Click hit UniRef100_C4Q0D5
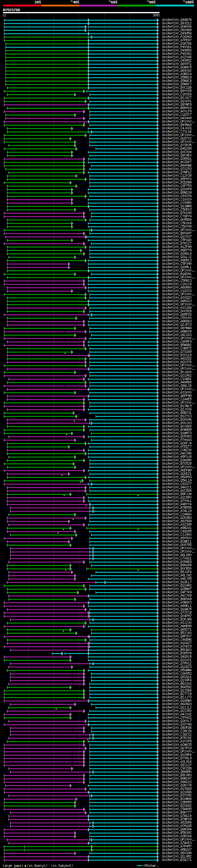Viewport: 197px width, 868px height. [177, 531]
